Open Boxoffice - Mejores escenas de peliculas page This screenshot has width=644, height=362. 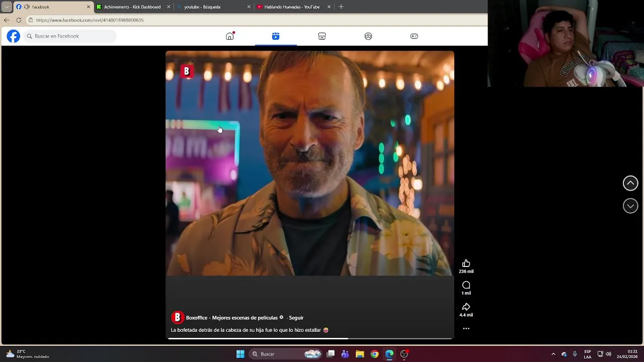pos(231,318)
